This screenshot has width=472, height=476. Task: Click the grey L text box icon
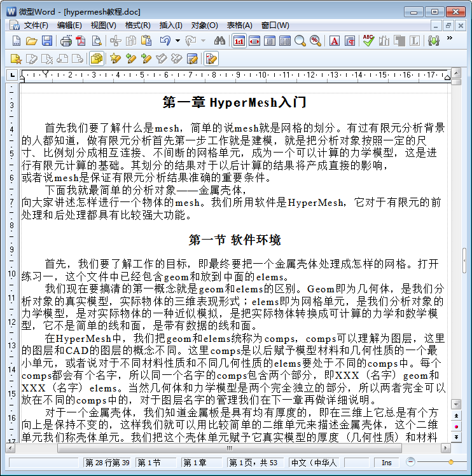point(415,41)
